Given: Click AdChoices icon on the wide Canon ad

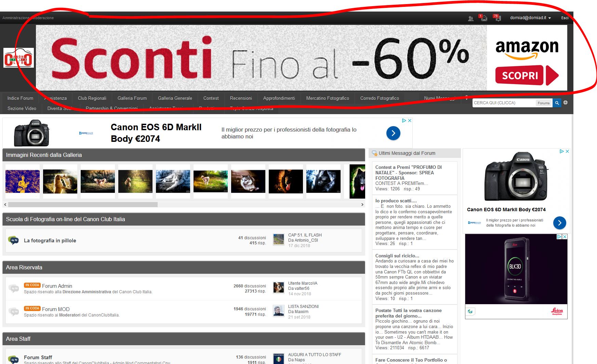Looking at the screenshot, I should [404, 121].
